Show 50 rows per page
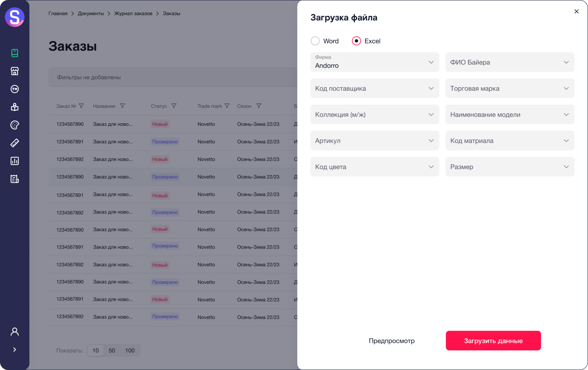588x370 pixels. [112, 350]
